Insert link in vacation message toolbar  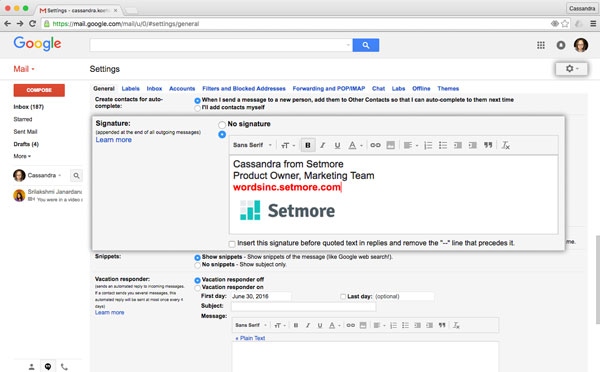point(351,325)
